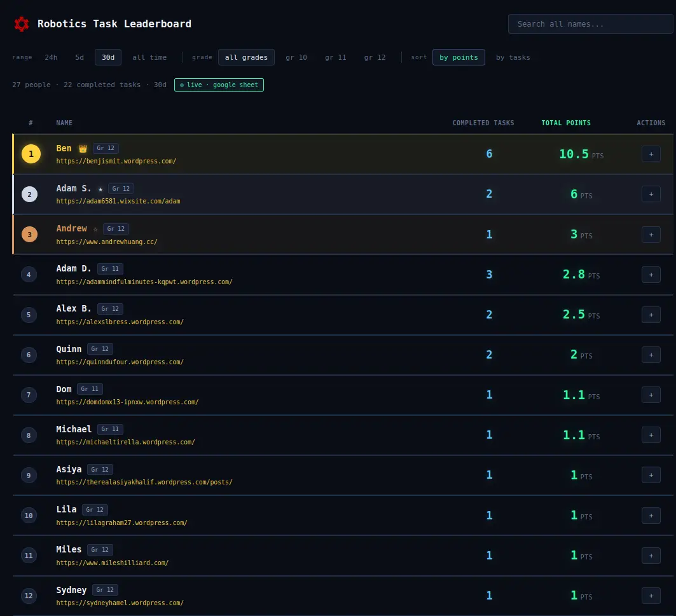The image size is (676, 616).
Task: Click Ben's 10.5 points value
Action: point(574,154)
